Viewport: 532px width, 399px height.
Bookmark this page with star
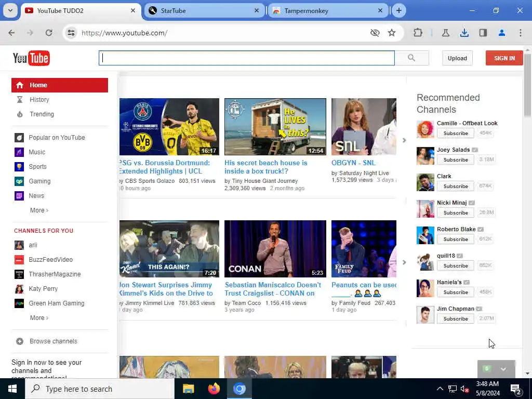pyautogui.click(x=392, y=33)
